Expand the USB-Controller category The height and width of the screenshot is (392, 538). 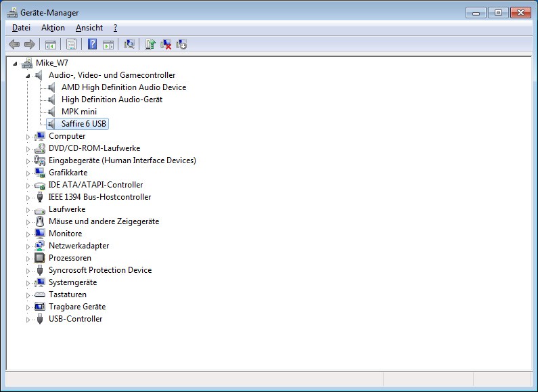coord(28,320)
